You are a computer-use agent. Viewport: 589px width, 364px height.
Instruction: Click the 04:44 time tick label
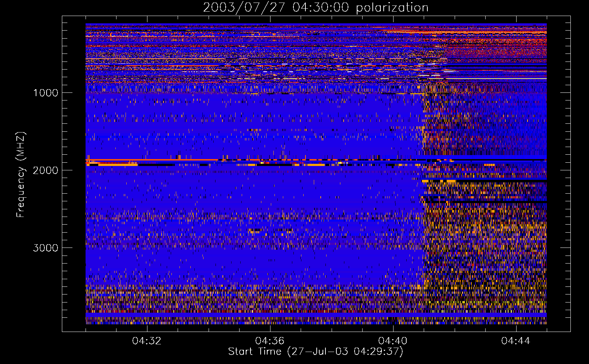(x=516, y=341)
